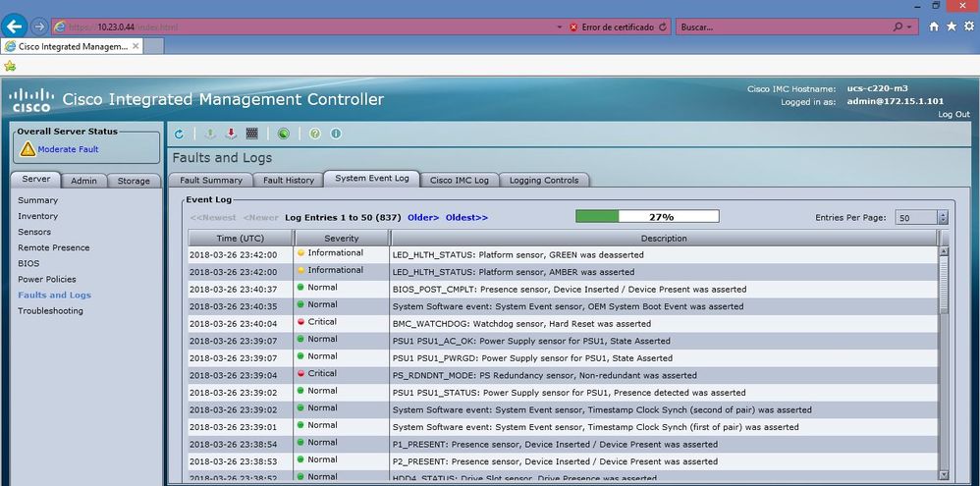
Task: Select the PSU1 PSU1_PWRGD power supply row
Action: click(x=563, y=358)
